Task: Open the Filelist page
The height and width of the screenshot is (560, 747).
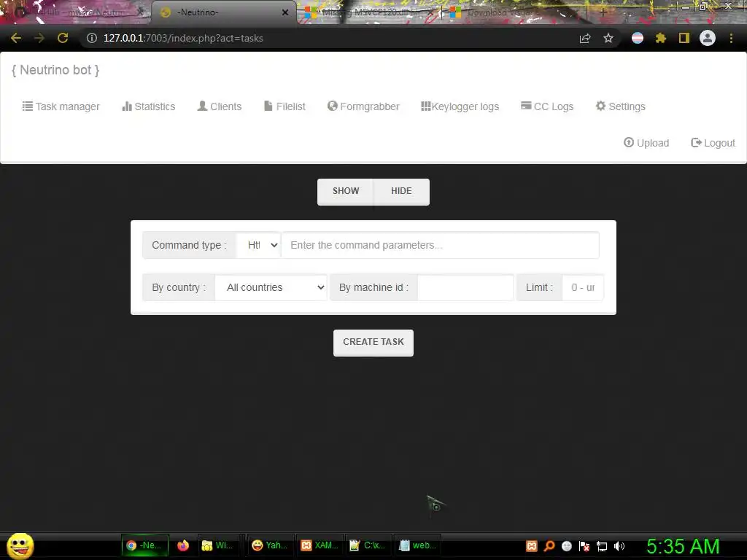Action: pyautogui.click(x=285, y=106)
